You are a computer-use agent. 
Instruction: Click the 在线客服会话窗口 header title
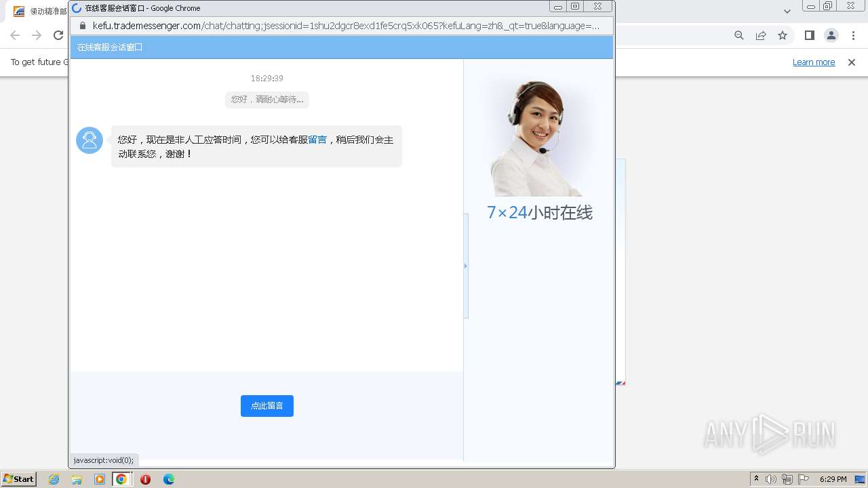pyautogui.click(x=110, y=47)
